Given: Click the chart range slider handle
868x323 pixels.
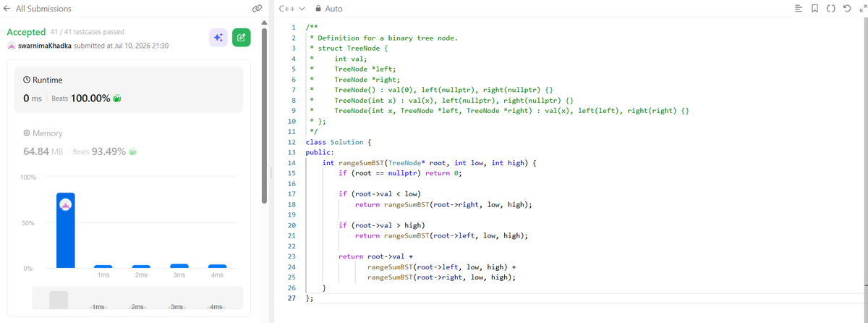Looking at the screenshot, I should coord(59,301).
